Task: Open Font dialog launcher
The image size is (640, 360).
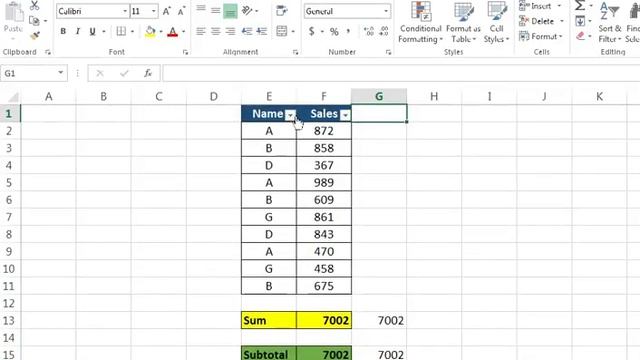Action: click(x=185, y=52)
